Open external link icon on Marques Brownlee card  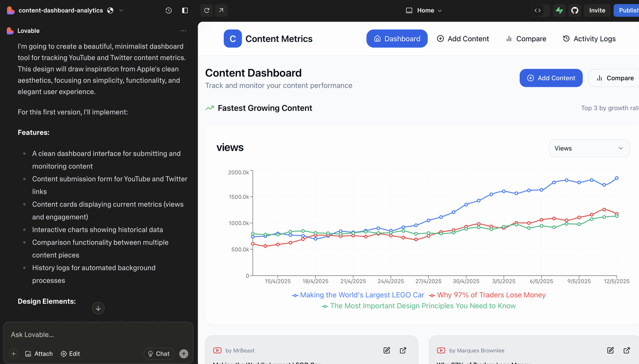pyautogui.click(x=627, y=351)
